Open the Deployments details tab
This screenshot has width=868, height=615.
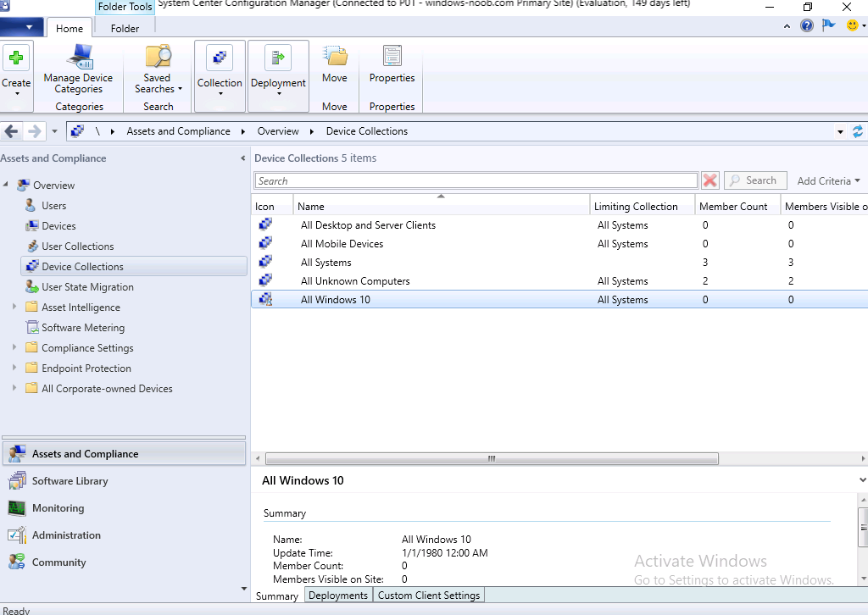click(338, 595)
